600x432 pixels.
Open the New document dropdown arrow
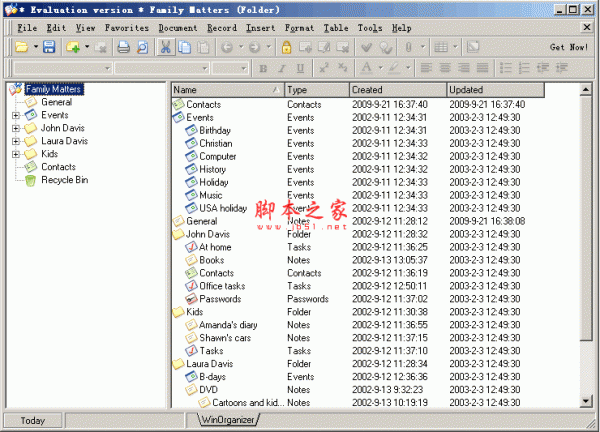[x=87, y=47]
